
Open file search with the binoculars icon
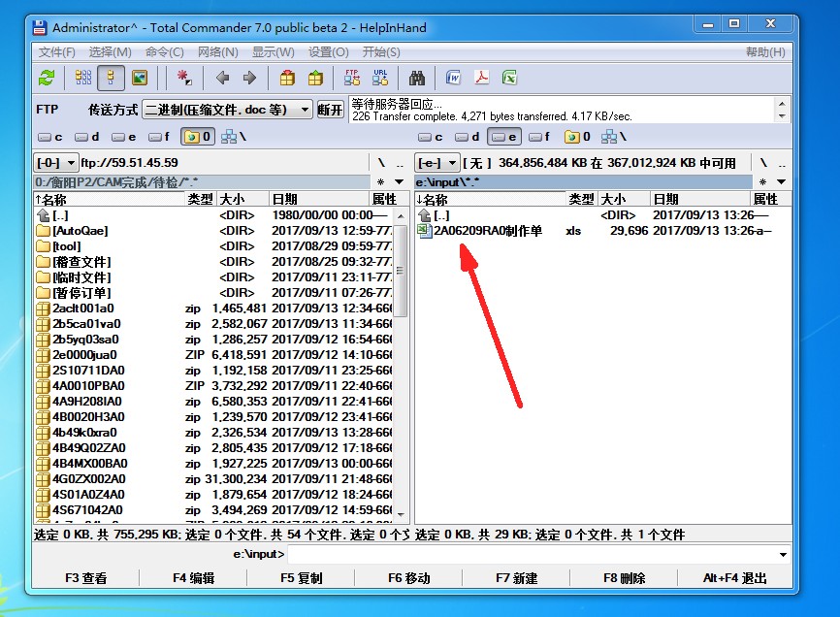(x=417, y=79)
